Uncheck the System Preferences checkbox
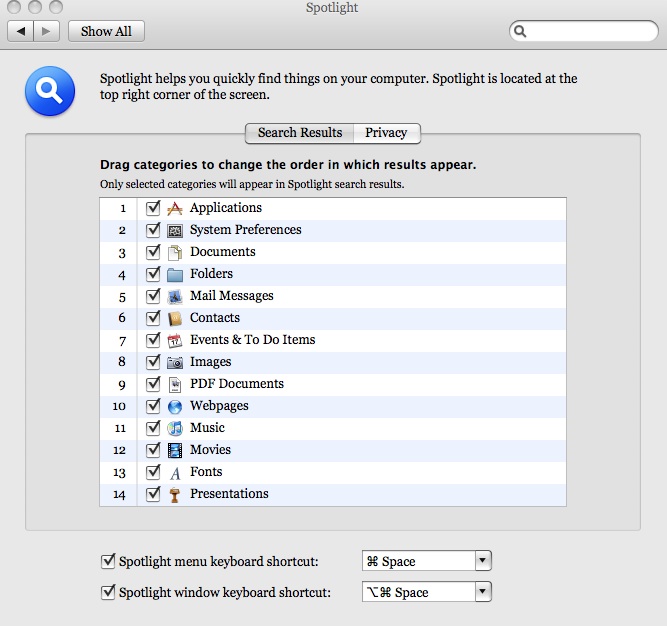Viewport: 667px width, 626px height. 153,230
